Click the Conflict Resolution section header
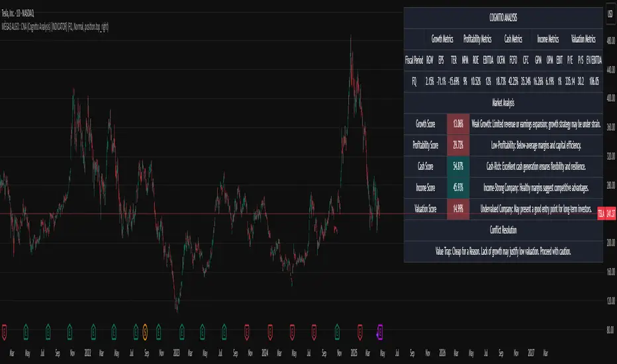This screenshot has width=617, height=364. coord(503,230)
